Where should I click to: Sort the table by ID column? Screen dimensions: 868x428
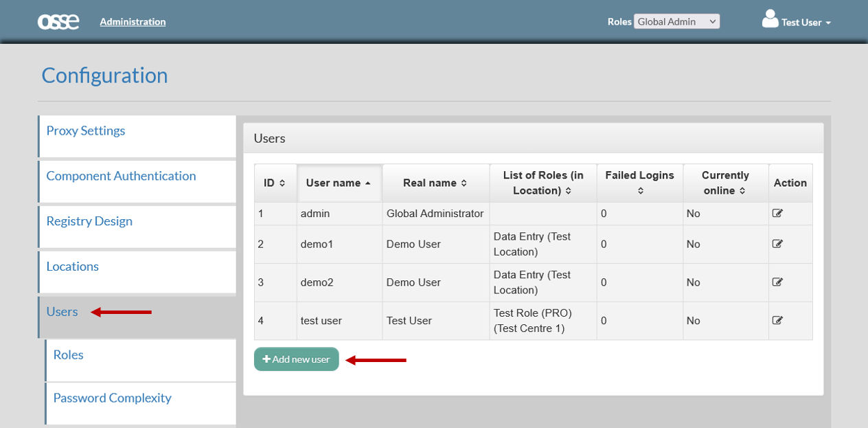(x=275, y=183)
